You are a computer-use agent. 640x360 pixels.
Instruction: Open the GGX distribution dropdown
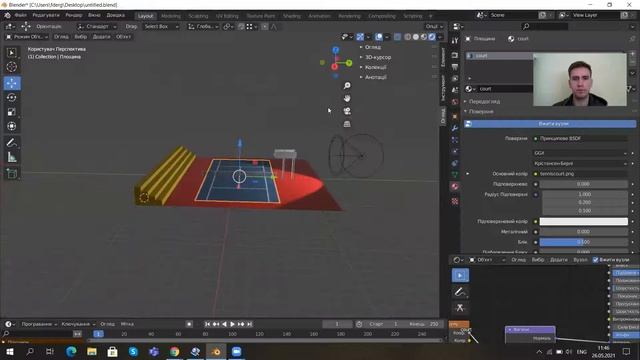[580, 153]
